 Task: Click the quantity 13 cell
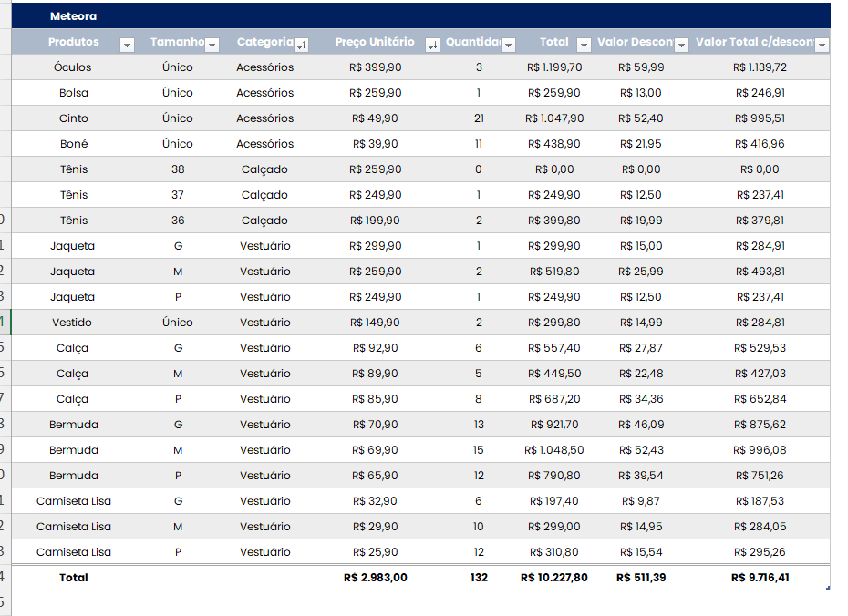tap(479, 424)
